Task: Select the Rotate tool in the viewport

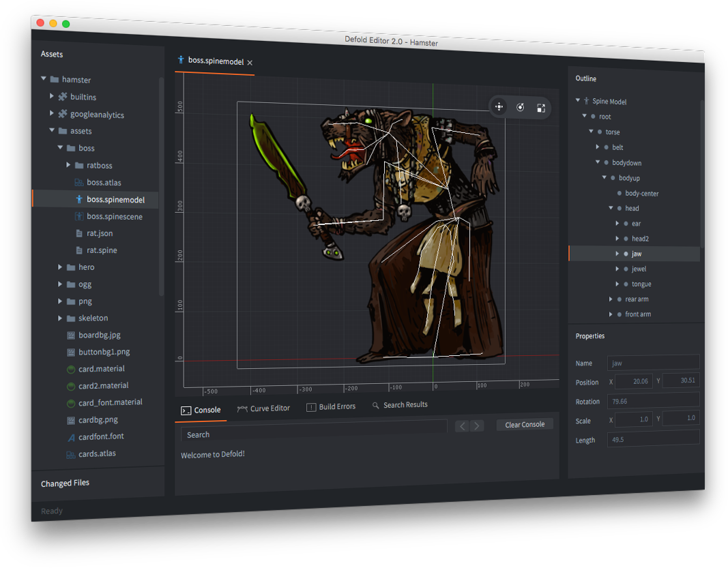Action: (520, 107)
